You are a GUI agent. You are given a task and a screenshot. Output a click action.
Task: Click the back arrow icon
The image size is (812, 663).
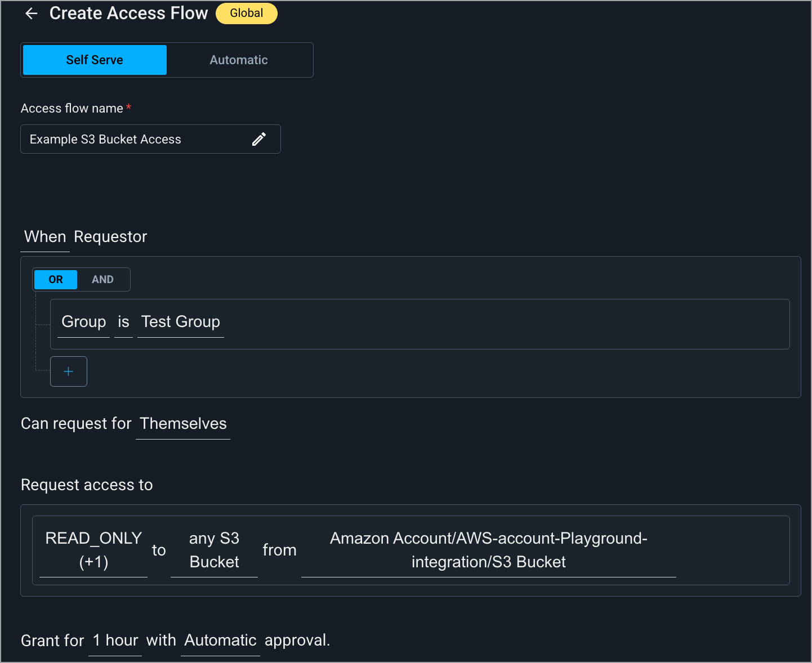32,14
